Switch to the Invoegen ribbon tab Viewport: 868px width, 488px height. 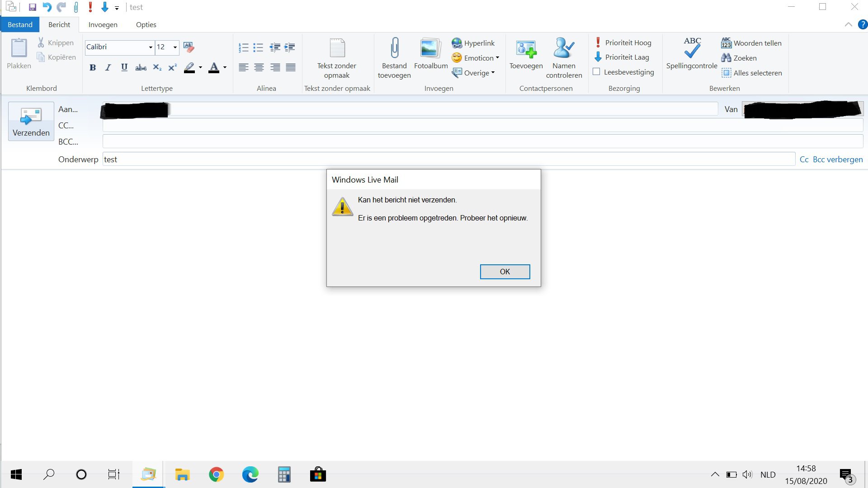[x=103, y=25]
